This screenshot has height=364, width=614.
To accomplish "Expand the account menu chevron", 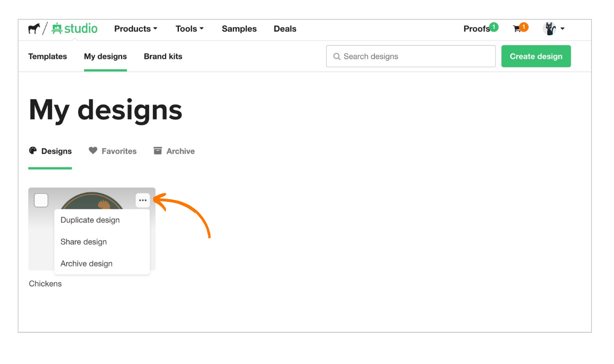I will 563,29.
